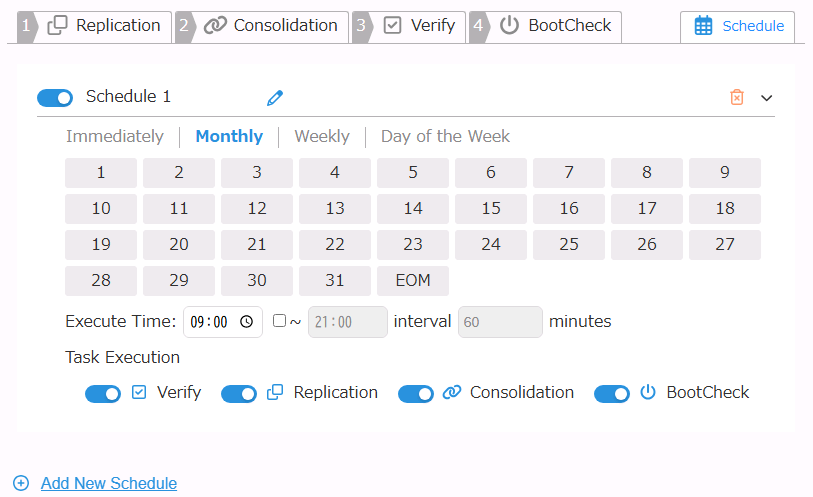
Task: Turn off the Replication task execution switch
Action: pyautogui.click(x=239, y=393)
